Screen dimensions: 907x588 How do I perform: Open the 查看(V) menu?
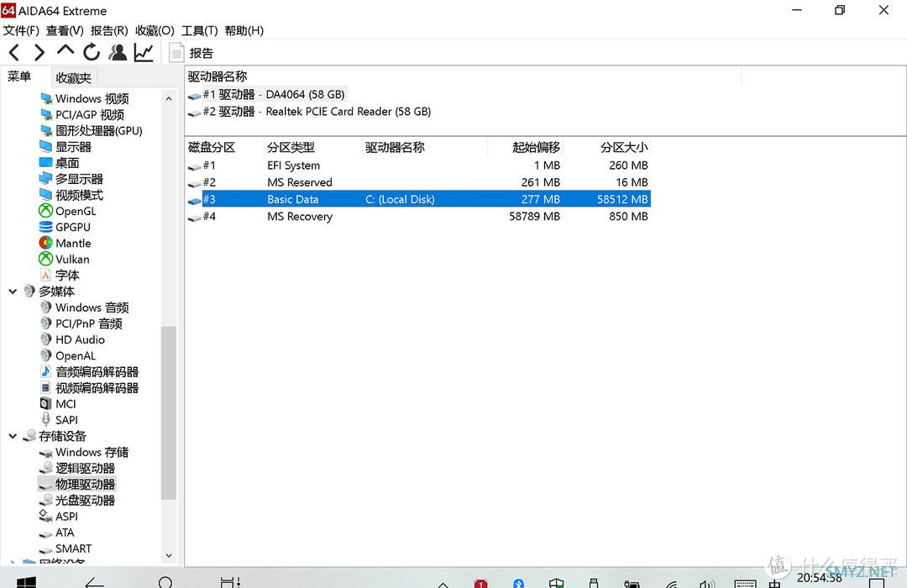65,31
